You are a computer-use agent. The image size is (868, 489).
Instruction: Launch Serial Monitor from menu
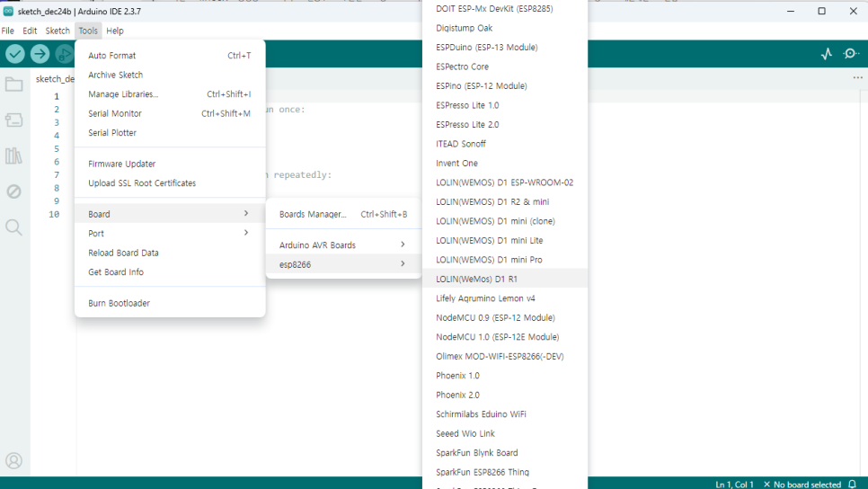pyautogui.click(x=170, y=113)
